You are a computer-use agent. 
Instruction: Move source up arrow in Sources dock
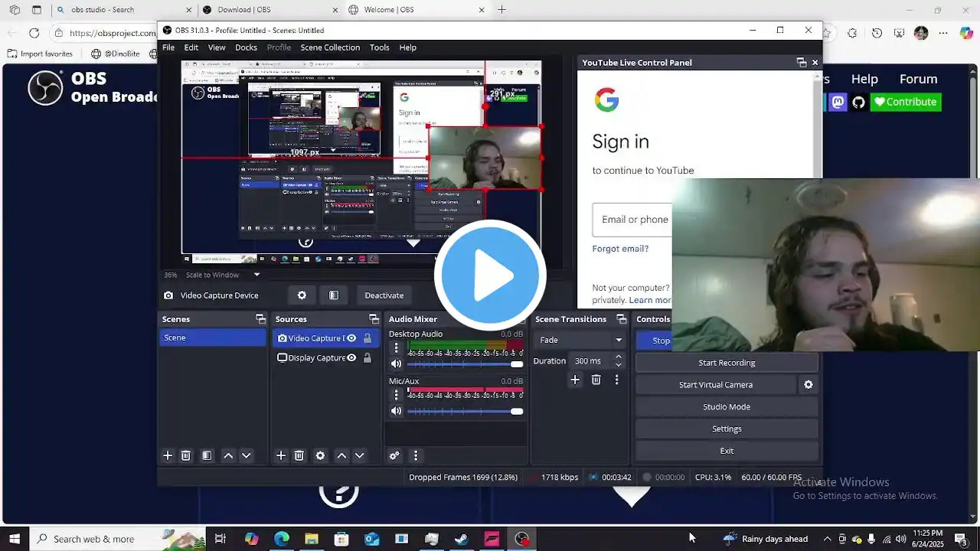[x=341, y=455]
